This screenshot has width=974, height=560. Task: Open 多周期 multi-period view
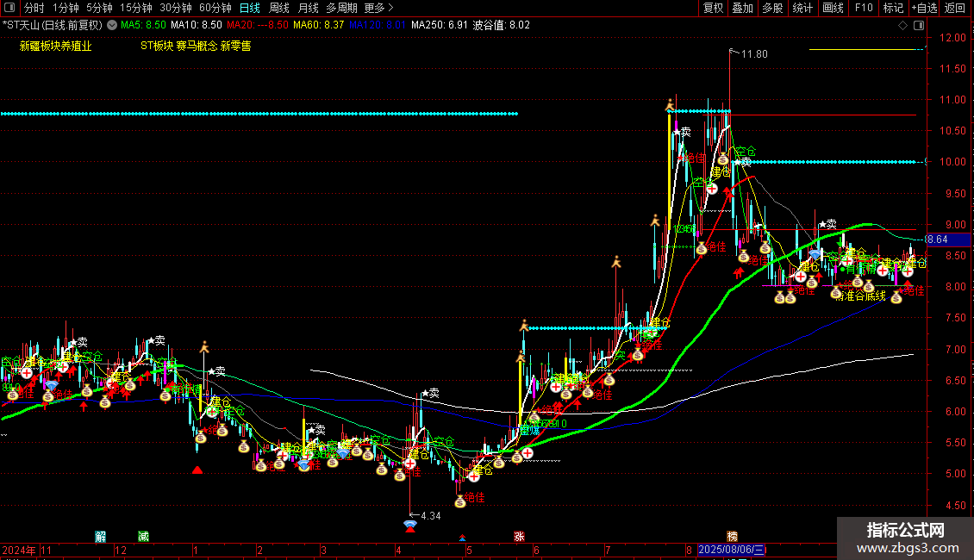pyautogui.click(x=341, y=8)
